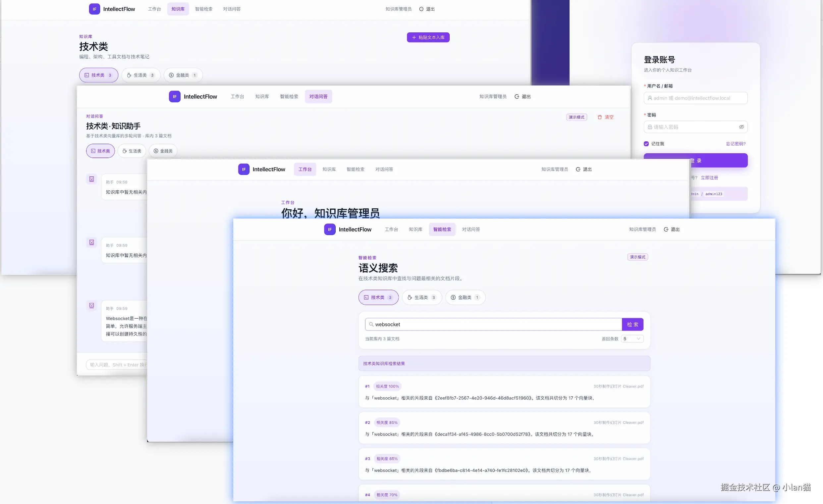Image resolution: width=823 pixels, height=504 pixels.
Task: Show the password with the eye icon
Action: coord(741,127)
